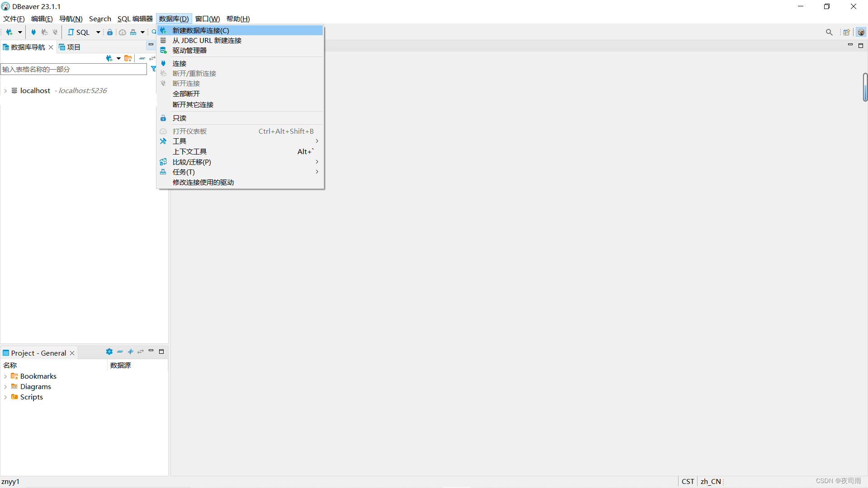Toggle disconnect current connection 断开连接
Viewport: 868px width, 488px height.
click(x=185, y=84)
